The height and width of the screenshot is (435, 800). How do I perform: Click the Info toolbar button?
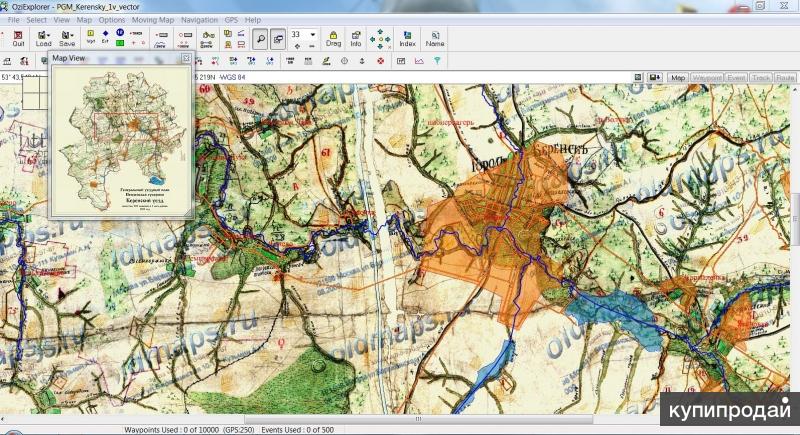tap(356, 39)
